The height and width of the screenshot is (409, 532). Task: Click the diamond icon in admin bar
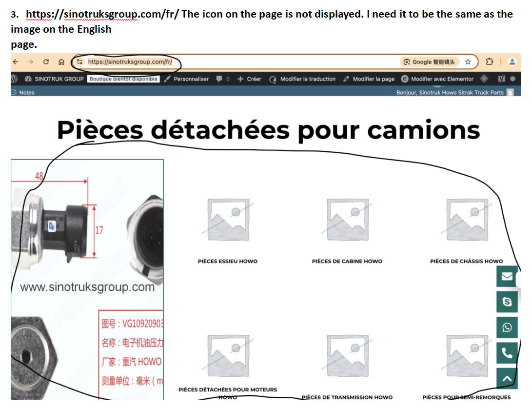point(484,79)
